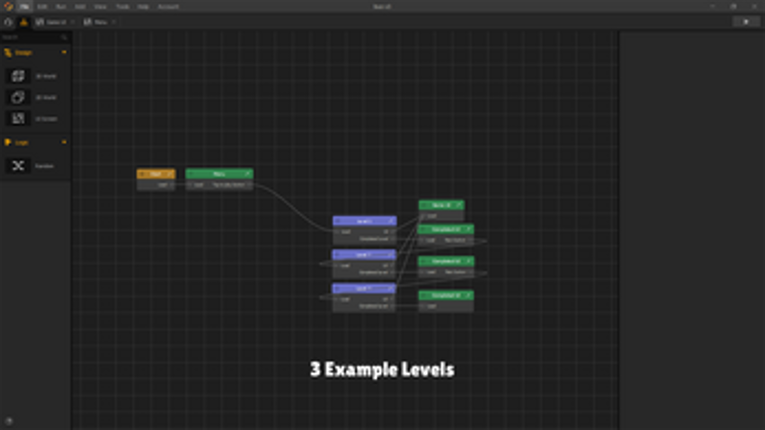
Task: Open the Tools menu
Action: coord(122,6)
